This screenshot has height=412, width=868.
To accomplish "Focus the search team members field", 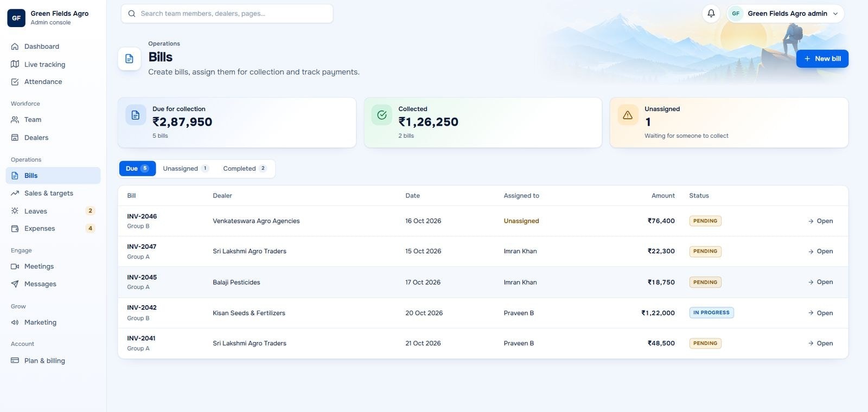I will pos(227,14).
